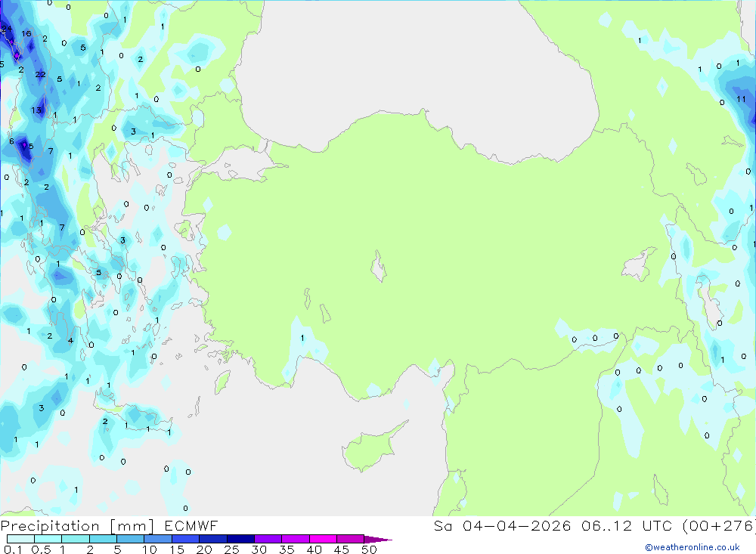Click the 15–20 mm legend swatch

tap(185, 539)
